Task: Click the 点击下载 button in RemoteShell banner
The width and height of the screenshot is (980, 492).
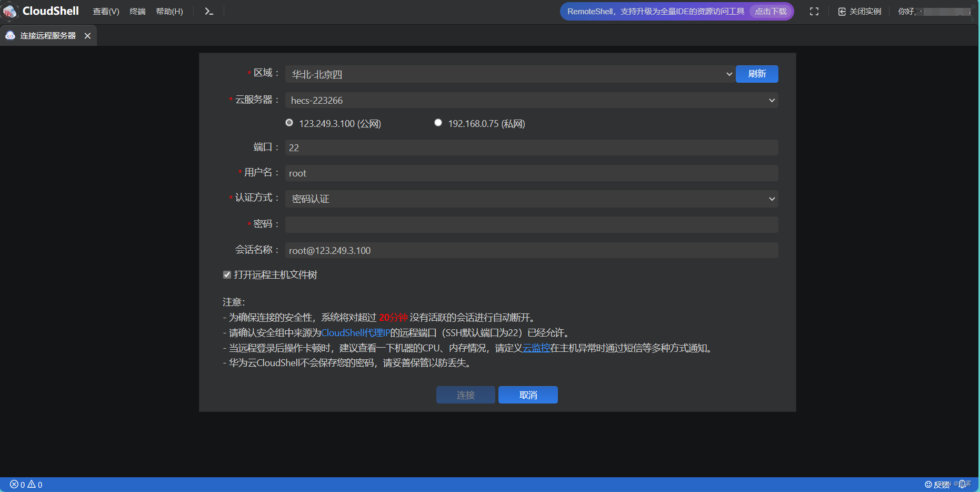Action: (771, 12)
